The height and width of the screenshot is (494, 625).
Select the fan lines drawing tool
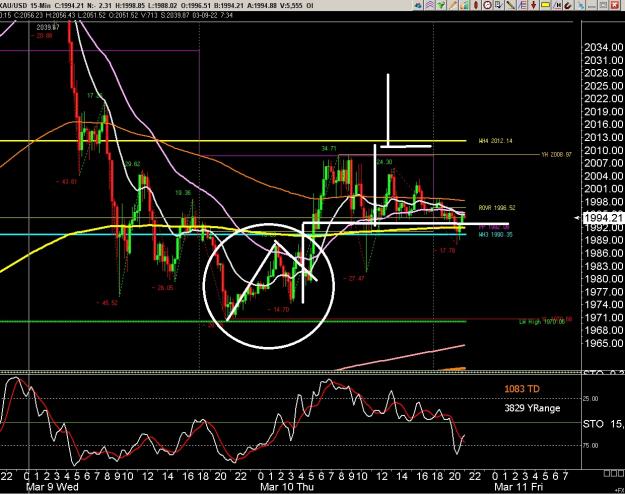point(522,5)
